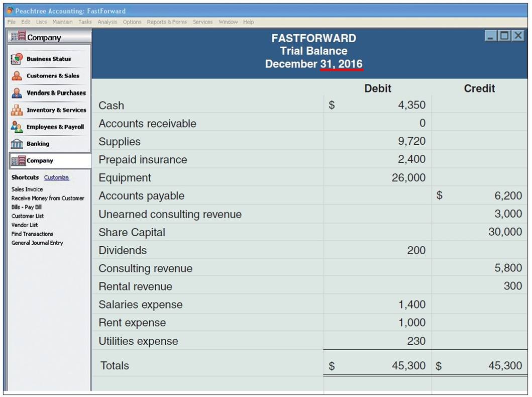Click the Credit column header
Viewport: 532px width, 397px height.
pos(479,88)
